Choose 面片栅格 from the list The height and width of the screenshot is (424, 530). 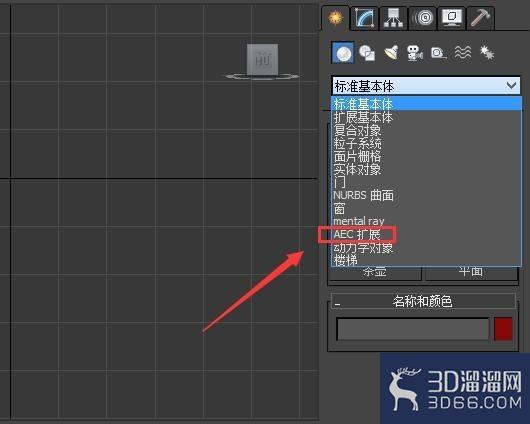(426, 156)
